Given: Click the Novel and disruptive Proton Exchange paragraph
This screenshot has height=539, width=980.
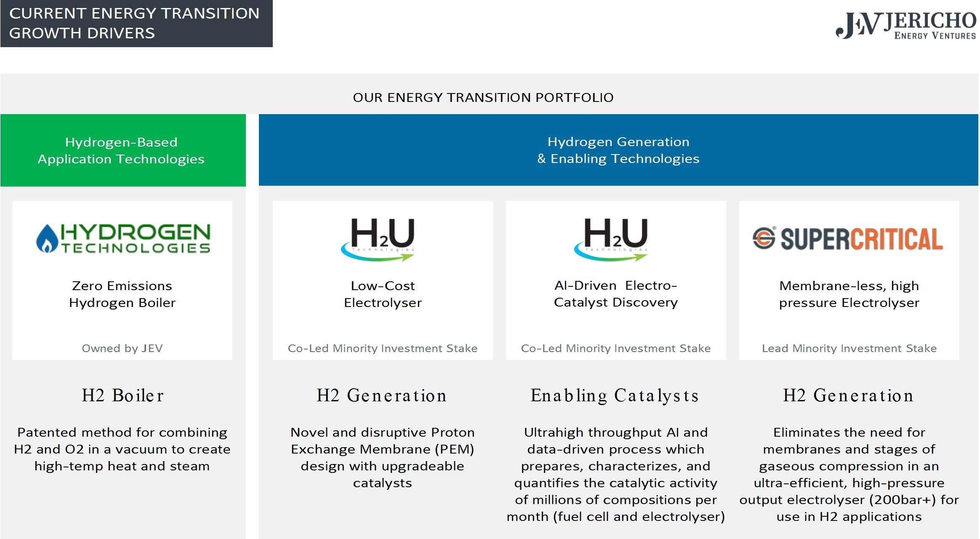Looking at the screenshot, I should pyautogui.click(x=383, y=457).
